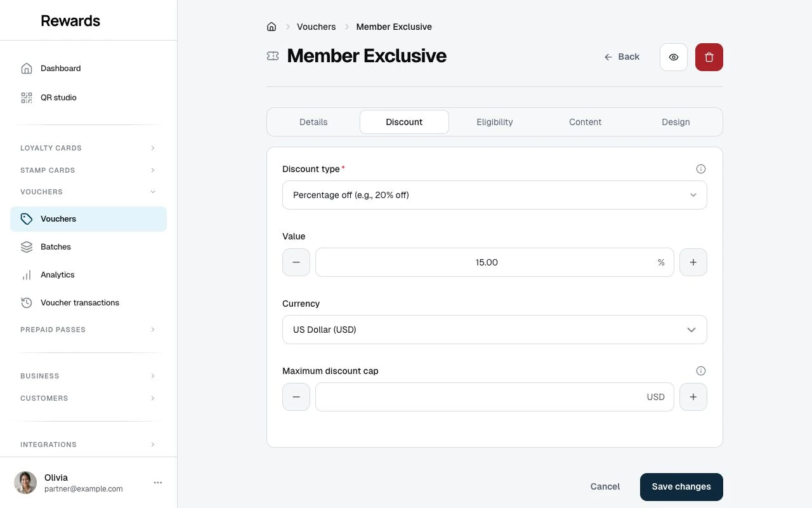Click the Maximum discount cap input field
Image resolution: width=812 pixels, height=508 pixels.
pyautogui.click(x=495, y=397)
